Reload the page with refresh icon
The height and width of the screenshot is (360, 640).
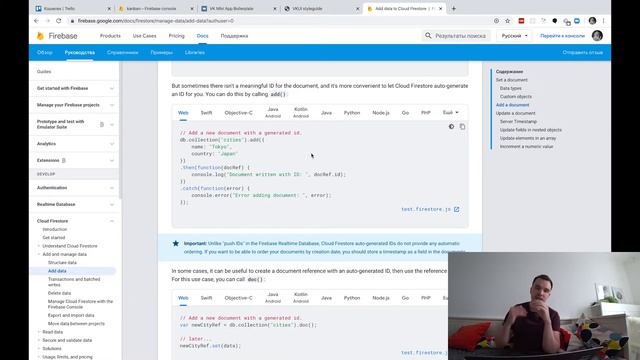(59, 21)
